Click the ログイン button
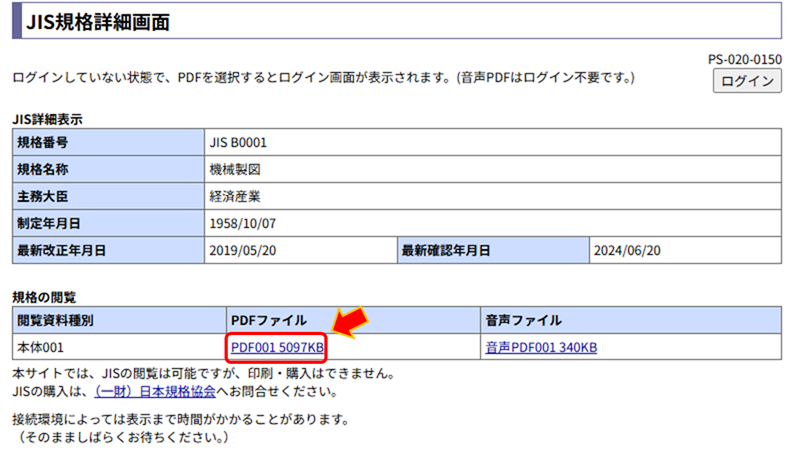 (746, 82)
